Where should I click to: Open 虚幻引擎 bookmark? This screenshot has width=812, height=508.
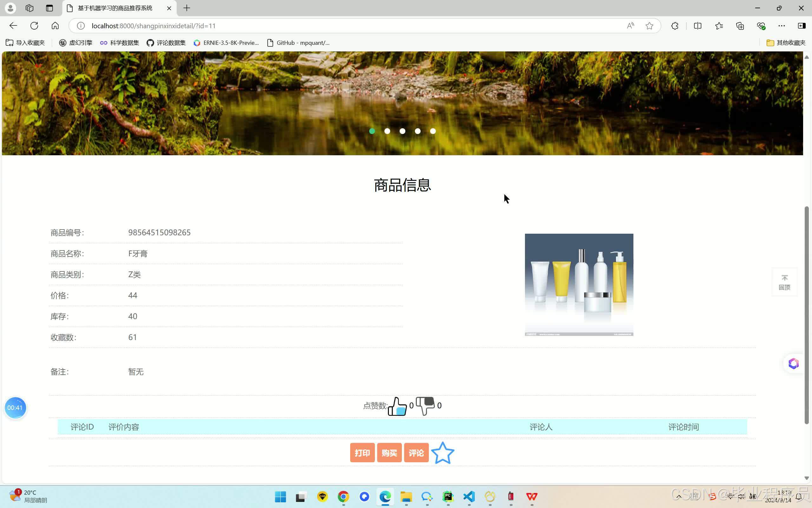click(x=75, y=43)
